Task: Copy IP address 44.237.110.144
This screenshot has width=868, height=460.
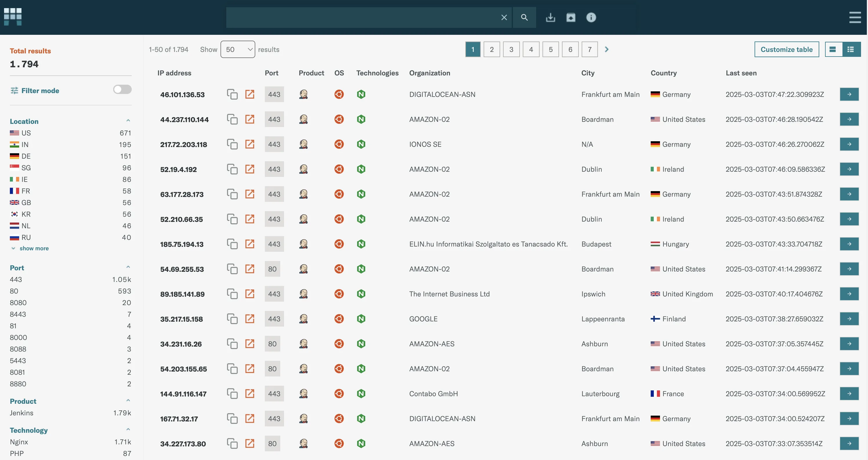Action: pos(232,119)
